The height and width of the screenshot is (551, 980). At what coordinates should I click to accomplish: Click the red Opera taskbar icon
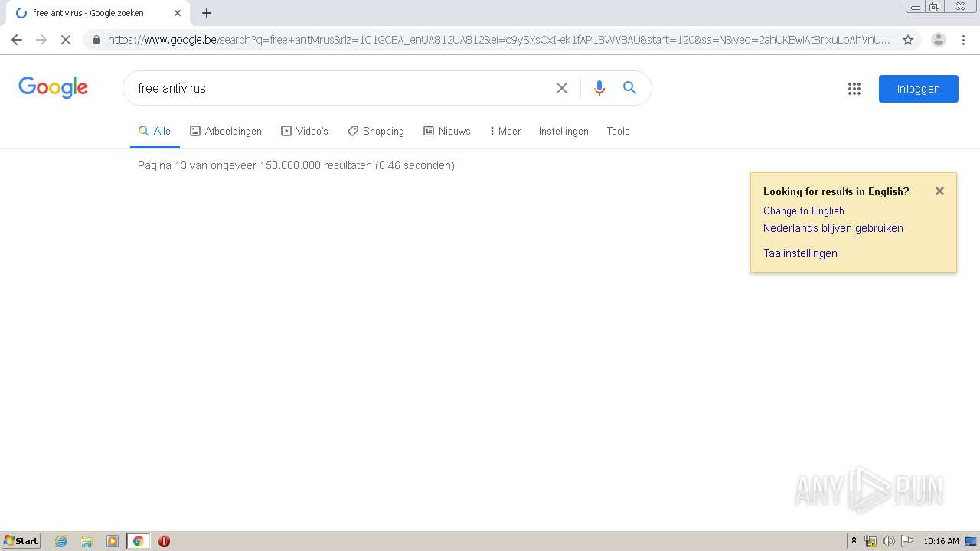[x=164, y=541]
